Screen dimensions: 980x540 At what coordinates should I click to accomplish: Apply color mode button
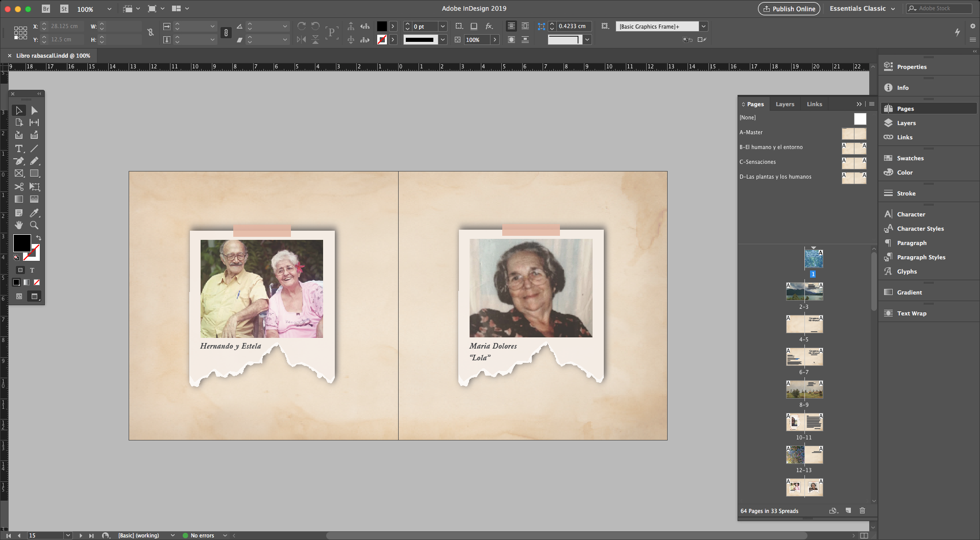pos(16,282)
